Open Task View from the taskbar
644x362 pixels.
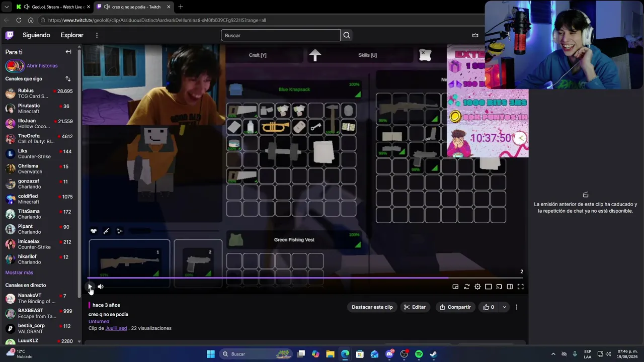coord(301,354)
